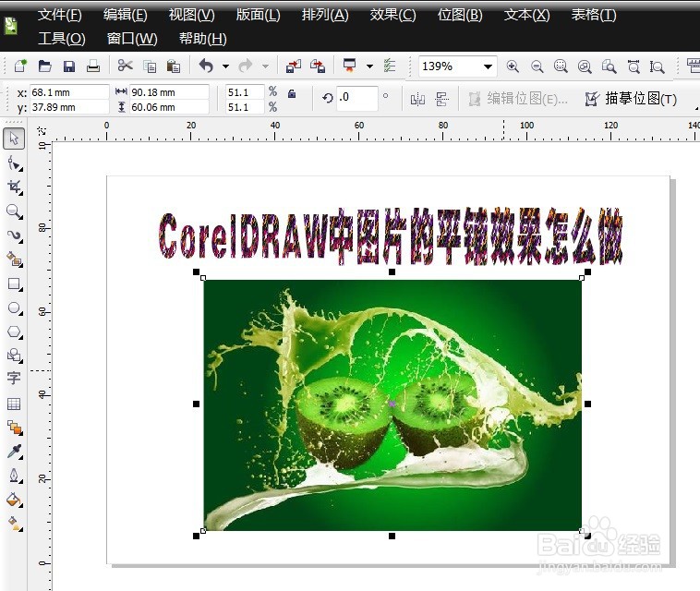700x591 pixels.
Task: Click the rotation angle field
Action: (357, 97)
